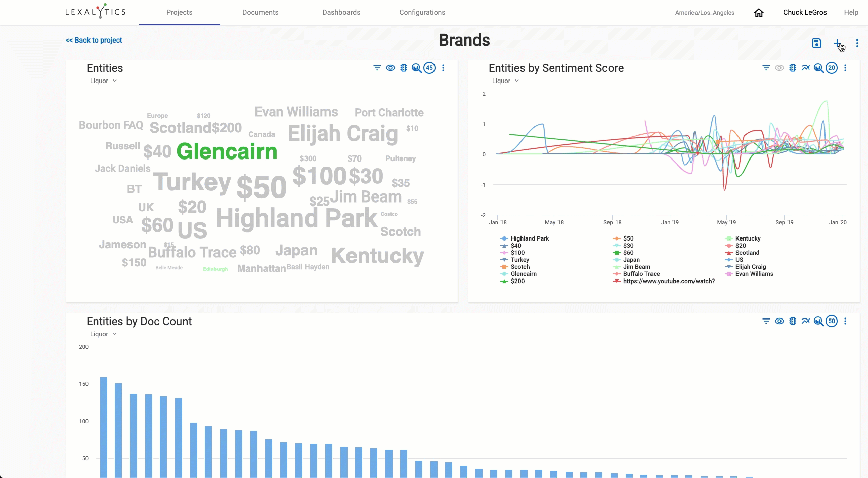Toggle Scotland series in legend
Image resolution: width=868 pixels, height=478 pixels.
pos(742,253)
